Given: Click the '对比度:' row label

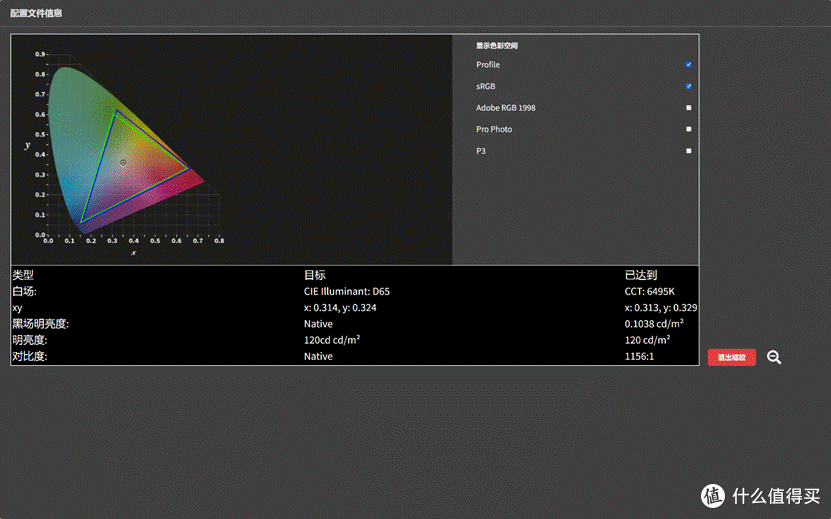Looking at the screenshot, I should (x=30, y=356).
